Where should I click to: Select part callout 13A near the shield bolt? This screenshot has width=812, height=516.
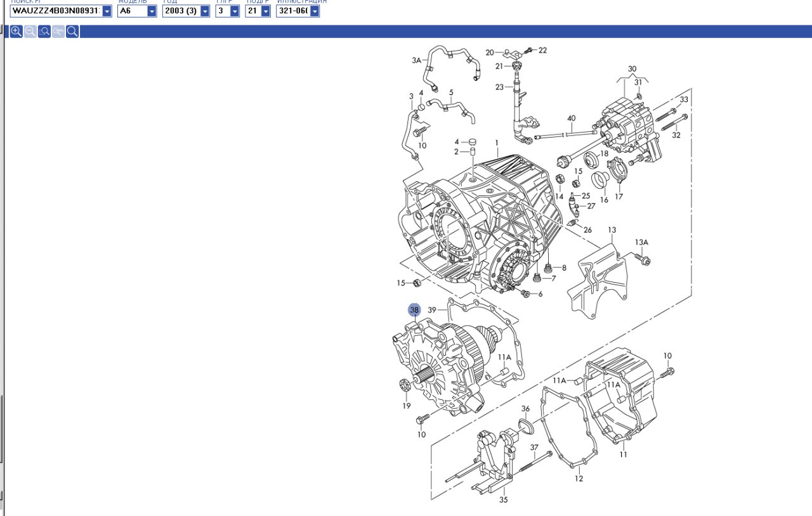pyautogui.click(x=641, y=242)
